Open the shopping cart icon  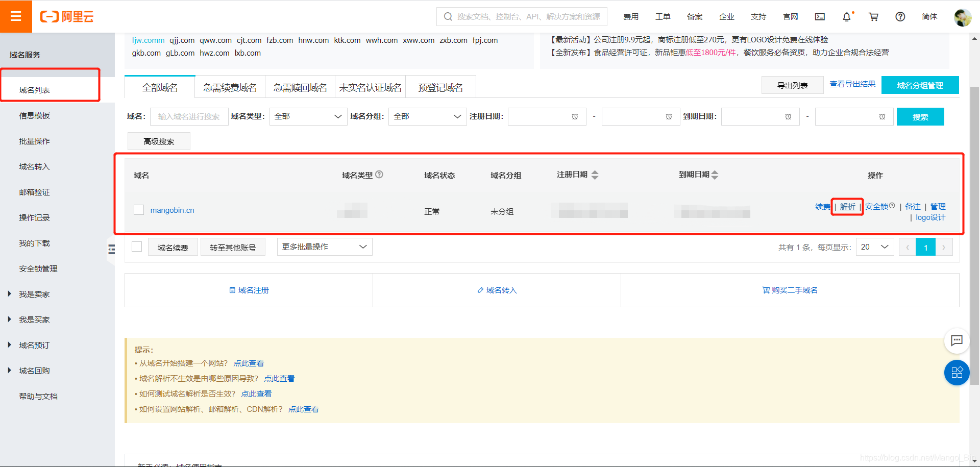873,17
